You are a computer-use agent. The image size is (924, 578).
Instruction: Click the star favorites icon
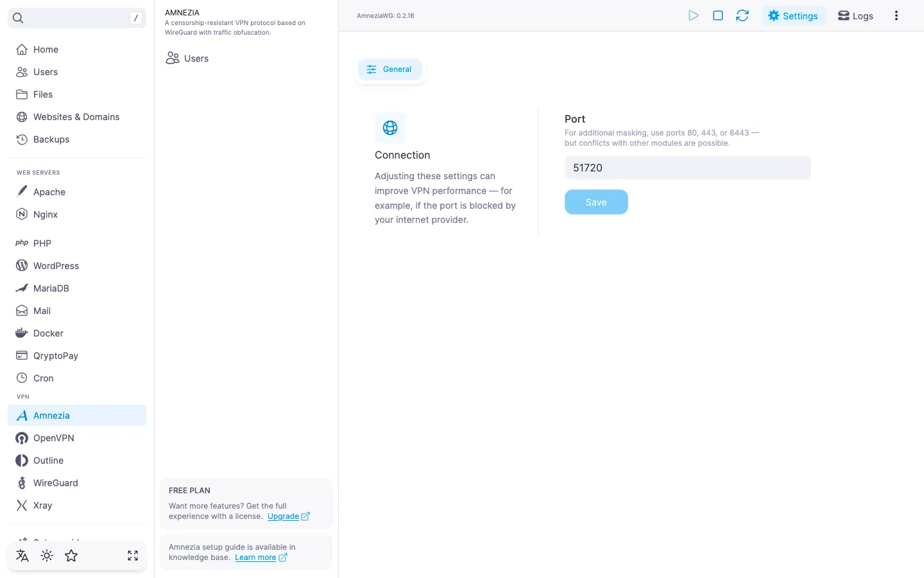[71, 556]
